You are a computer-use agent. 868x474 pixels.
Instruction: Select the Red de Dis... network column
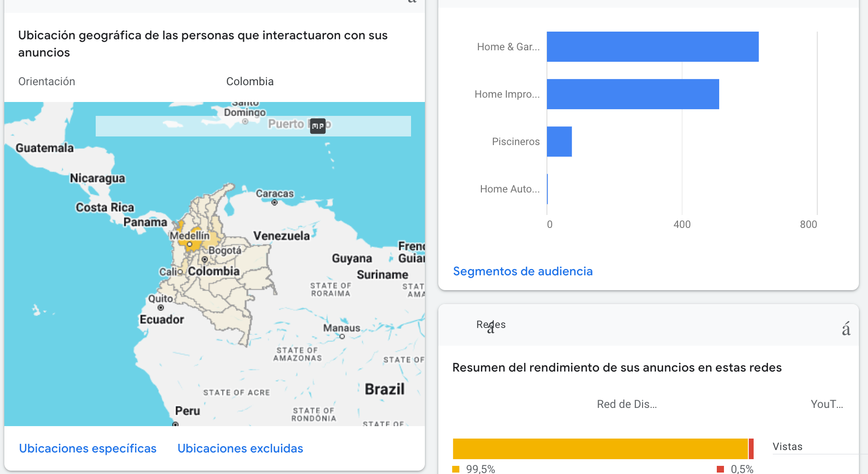626,404
